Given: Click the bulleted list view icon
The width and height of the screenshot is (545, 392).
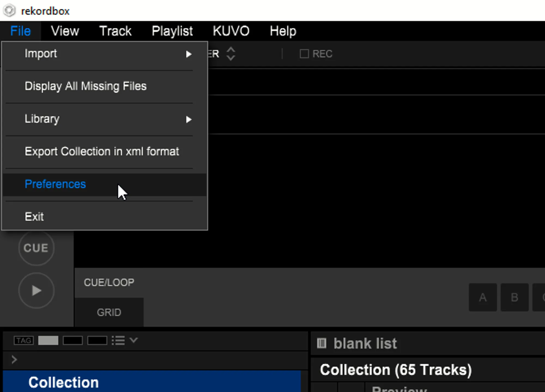Looking at the screenshot, I should 118,340.
